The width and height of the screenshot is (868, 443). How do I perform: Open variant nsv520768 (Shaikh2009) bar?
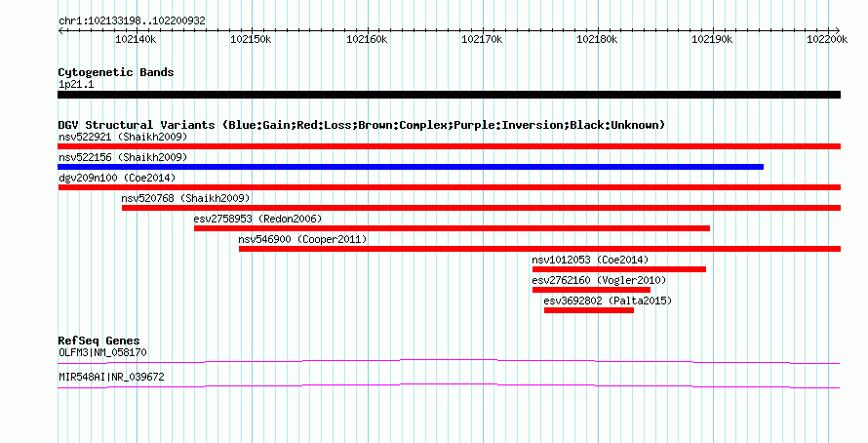pos(481,208)
